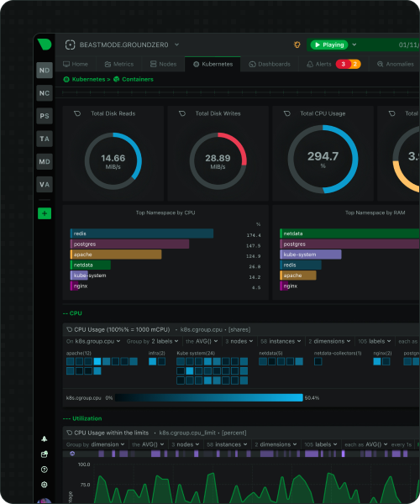Open the 3 nodes dropdown in CPU Usage chart
Viewport: 420px width, 504px height.
point(239,341)
